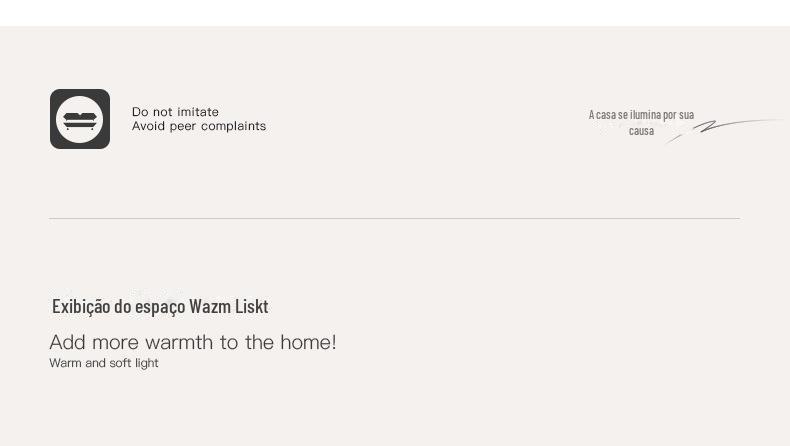Open the "Exibição do espaço Wazm Liskt" heading

pos(160,307)
